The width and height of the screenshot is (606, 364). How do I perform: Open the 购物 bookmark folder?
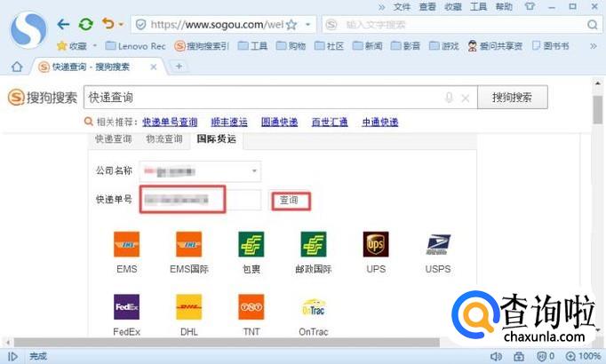(291, 46)
